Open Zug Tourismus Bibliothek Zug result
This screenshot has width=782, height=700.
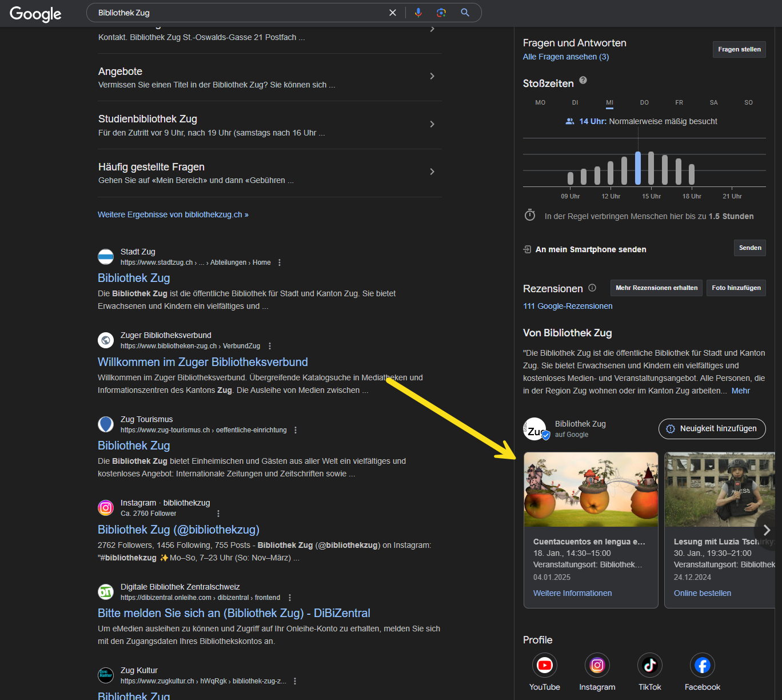pyautogui.click(x=134, y=446)
